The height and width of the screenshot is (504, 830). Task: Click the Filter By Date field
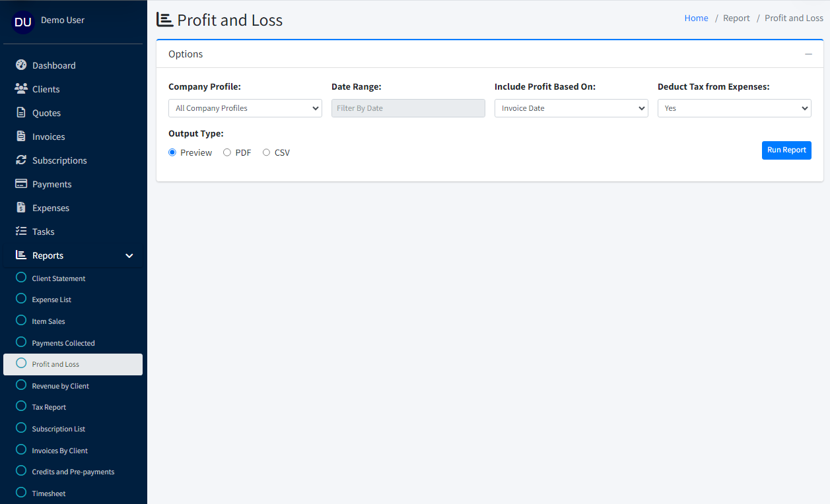click(x=407, y=108)
